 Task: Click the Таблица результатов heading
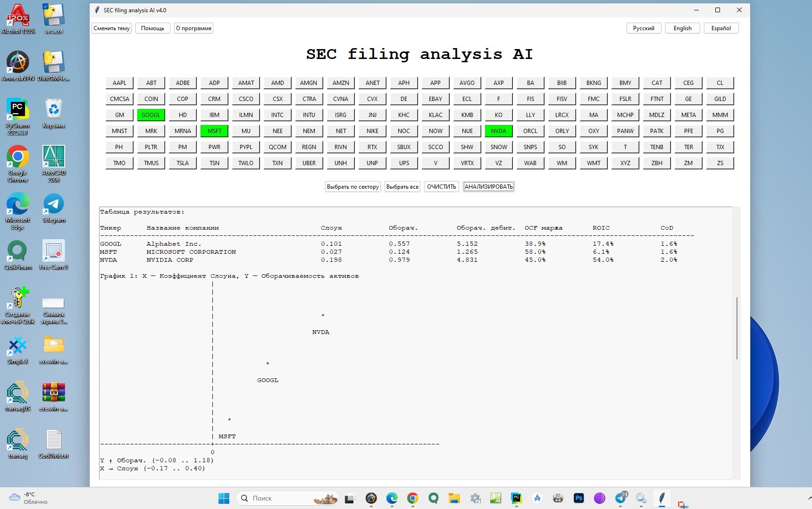142,212
